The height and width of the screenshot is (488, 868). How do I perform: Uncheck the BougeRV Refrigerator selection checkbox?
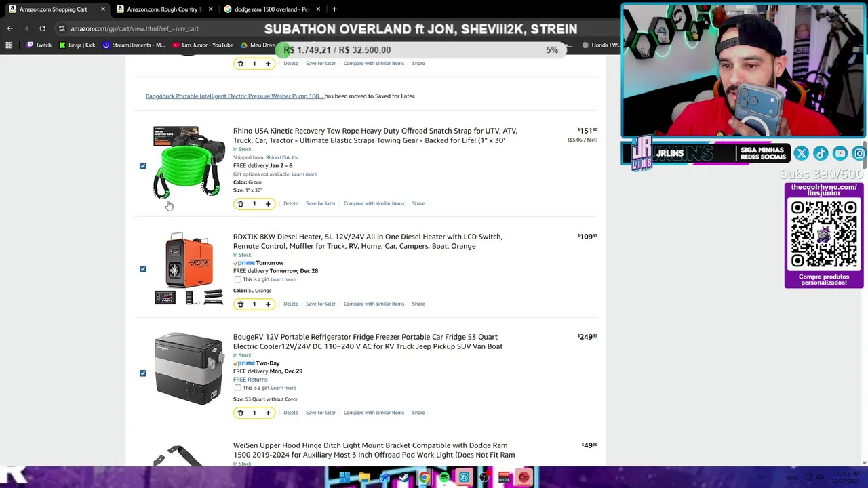[x=142, y=373]
